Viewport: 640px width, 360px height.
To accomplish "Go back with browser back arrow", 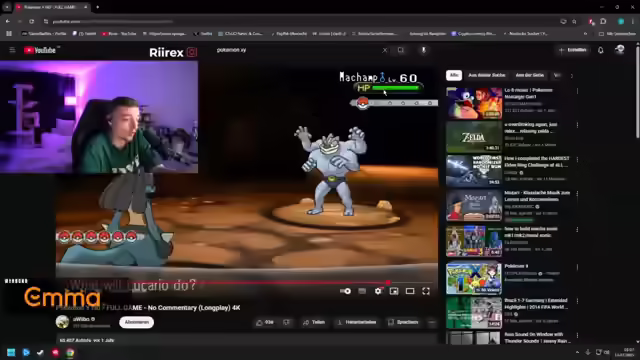I will tap(8, 21).
